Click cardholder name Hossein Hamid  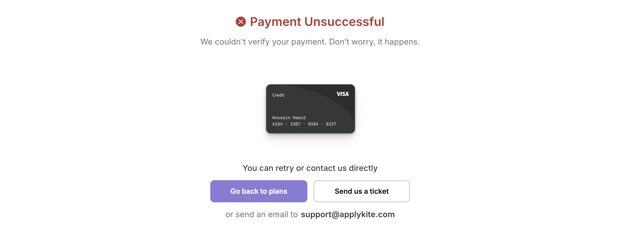click(x=289, y=118)
